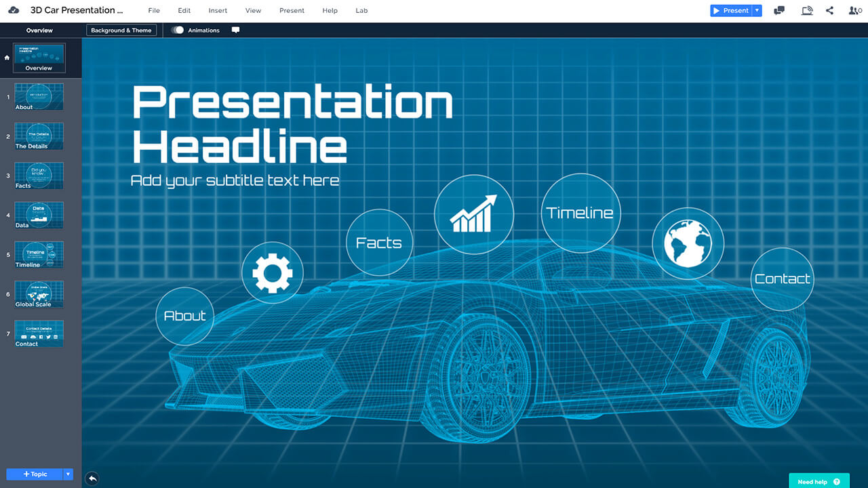The width and height of the screenshot is (868, 488).
Task: Select the Timeline slide thumbnail
Action: 39,255
